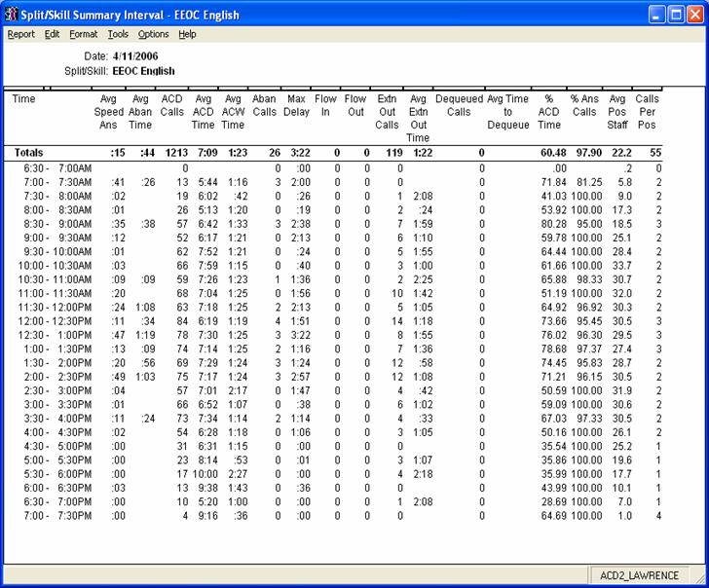Click the Split/Skill value EEOC English
This screenshot has height=588, width=709.
143,71
